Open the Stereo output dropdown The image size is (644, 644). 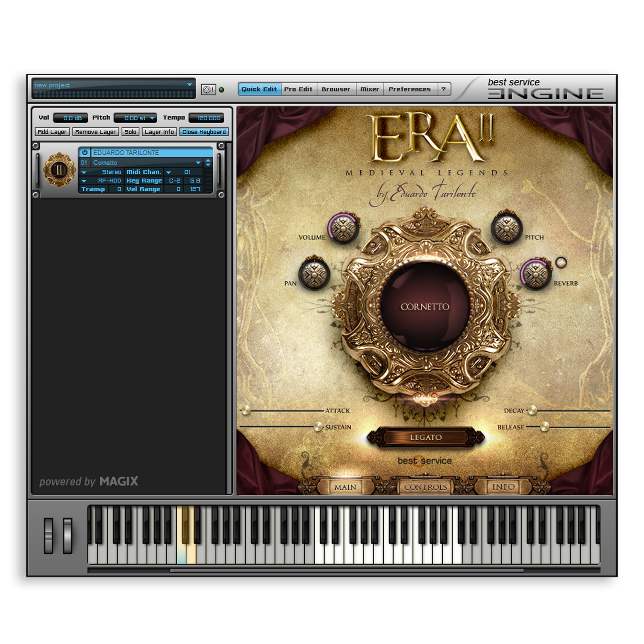[x=84, y=172]
